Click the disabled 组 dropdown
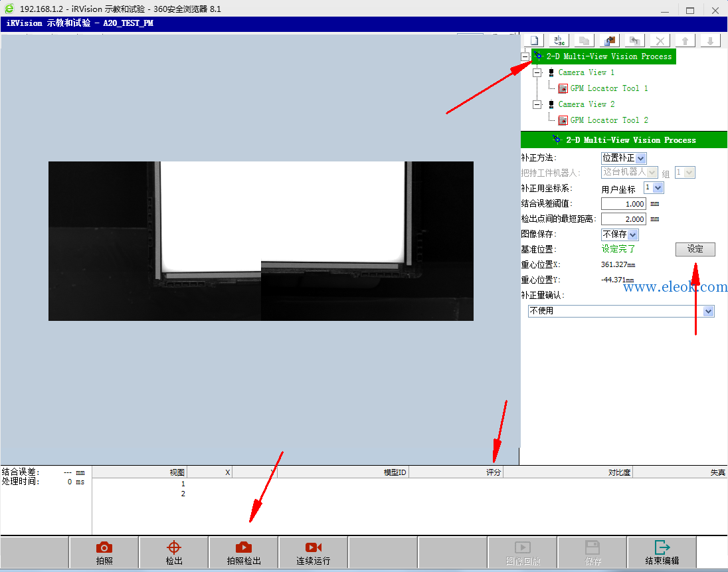The image size is (728, 572). [x=685, y=172]
